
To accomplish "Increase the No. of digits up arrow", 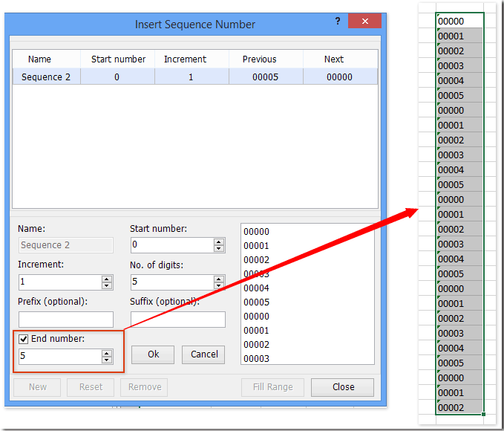I will pos(218,279).
